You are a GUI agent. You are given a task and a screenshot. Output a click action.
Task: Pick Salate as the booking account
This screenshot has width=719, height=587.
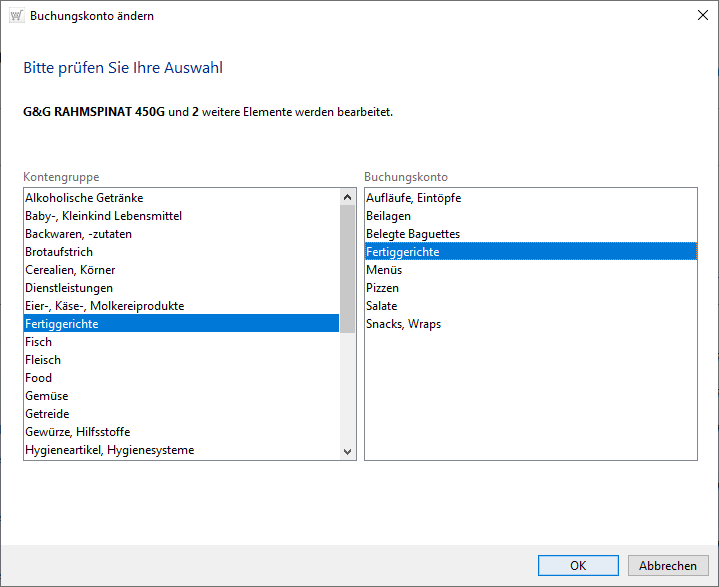pyautogui.click(x=381, y=306)
